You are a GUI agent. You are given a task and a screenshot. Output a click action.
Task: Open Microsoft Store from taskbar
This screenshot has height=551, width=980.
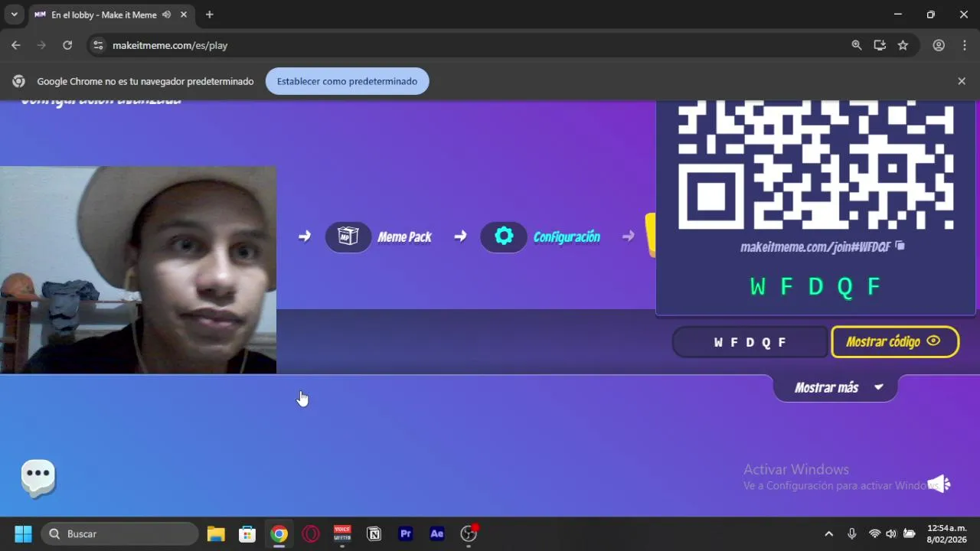point(247,533)
